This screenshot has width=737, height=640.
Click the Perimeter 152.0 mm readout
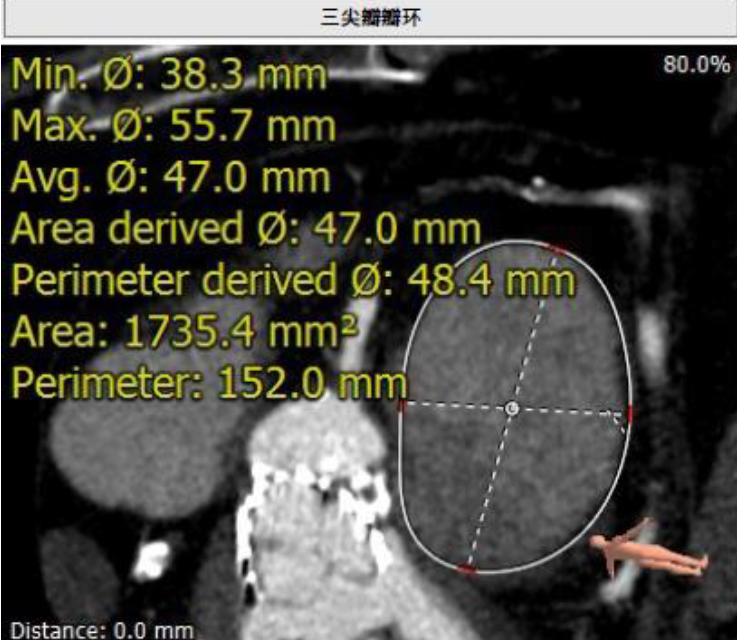pyautogui.click(x=209, y=383)
